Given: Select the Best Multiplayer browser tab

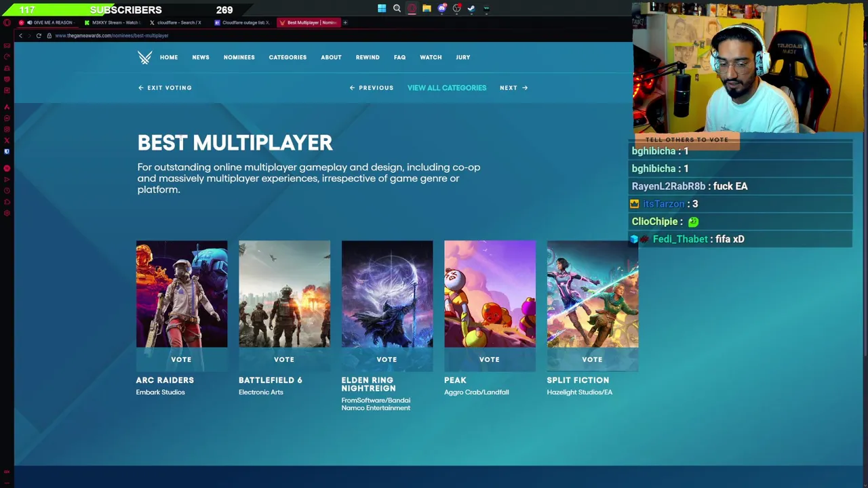Looking at the screenshot, I should (309, 22).
